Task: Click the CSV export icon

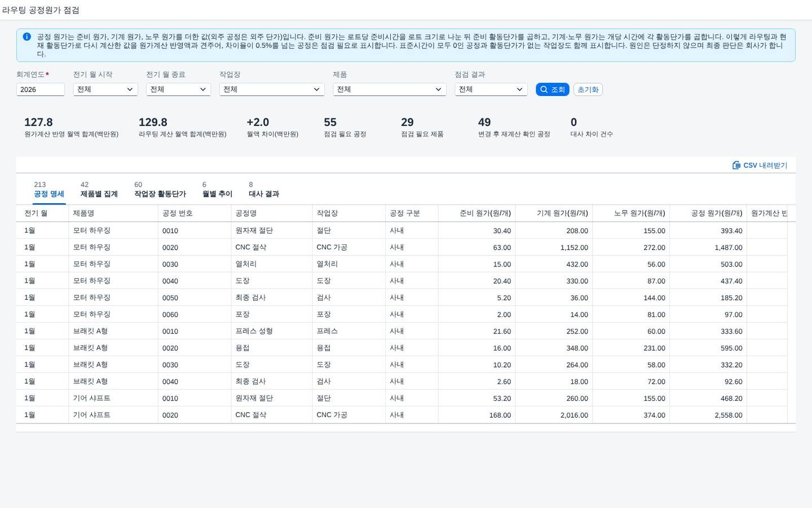Action: coord(736,165)
